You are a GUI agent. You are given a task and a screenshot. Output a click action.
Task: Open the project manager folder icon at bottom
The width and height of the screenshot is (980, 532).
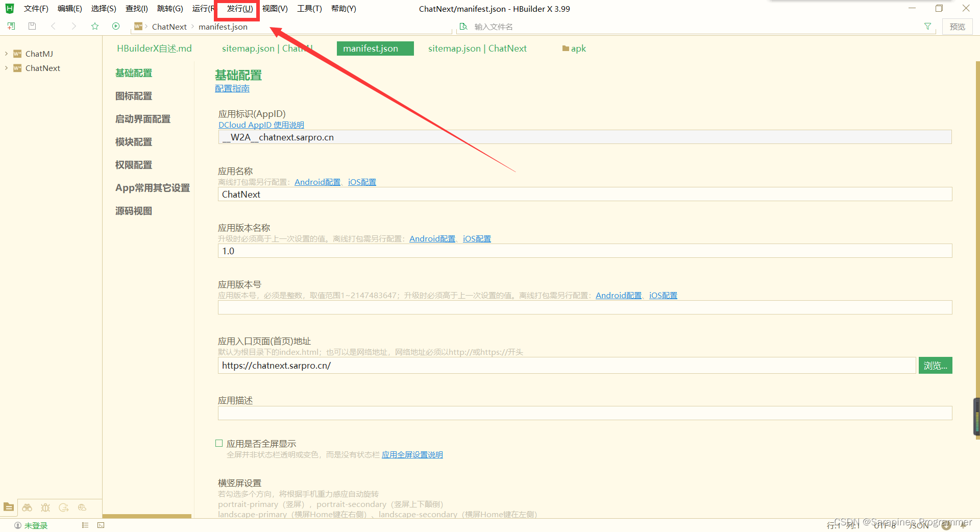click(x=9, y=507)
